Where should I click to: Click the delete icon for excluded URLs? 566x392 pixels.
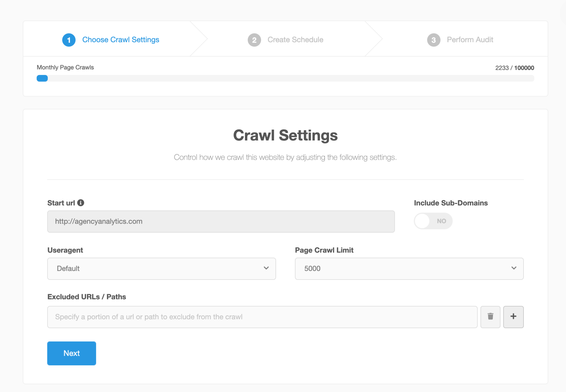tap(490, 316)
